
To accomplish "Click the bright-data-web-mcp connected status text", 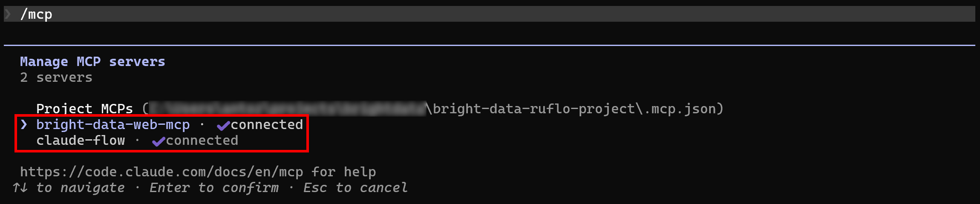I will [267, 125].
